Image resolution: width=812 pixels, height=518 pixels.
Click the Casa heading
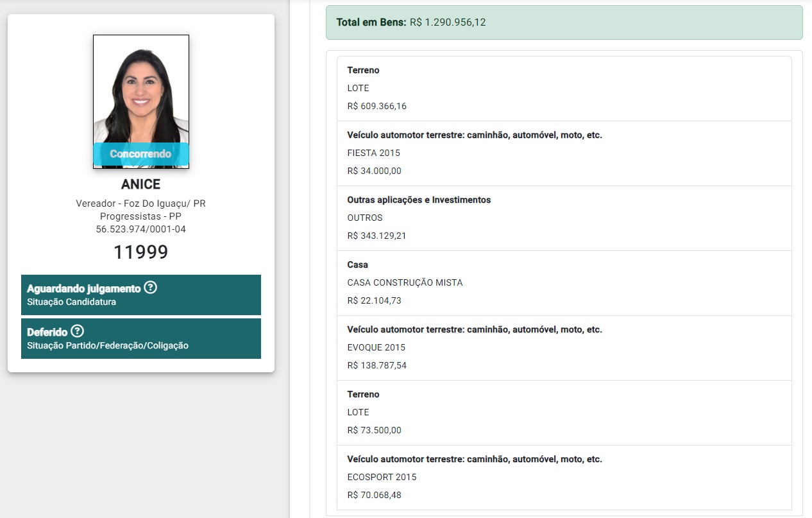358,264
